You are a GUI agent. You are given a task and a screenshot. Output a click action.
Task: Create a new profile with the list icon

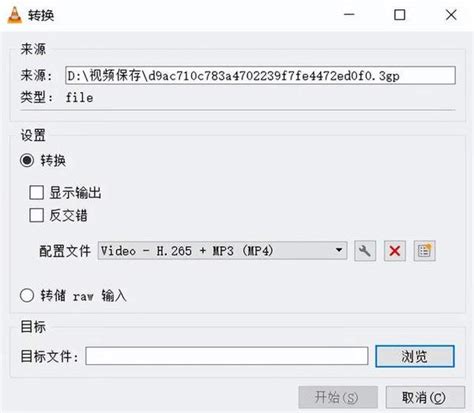[424, 251]
